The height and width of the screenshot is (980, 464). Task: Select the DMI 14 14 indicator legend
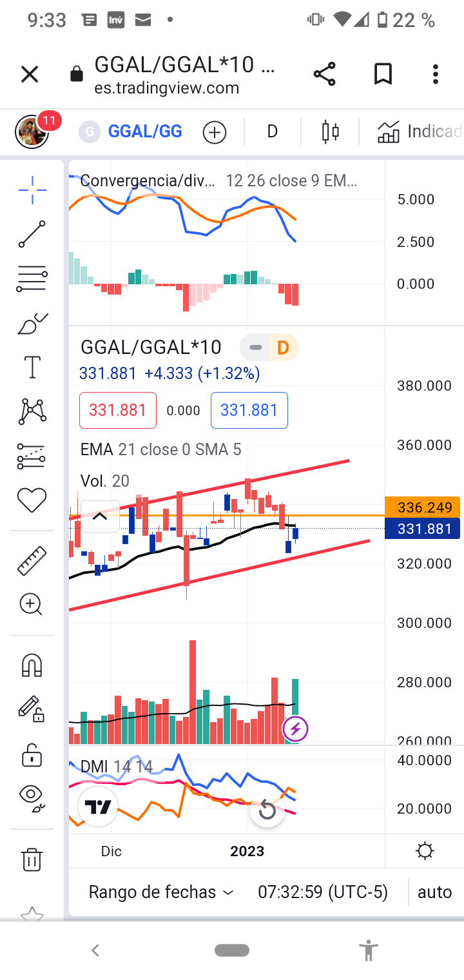click(x=116, y=767)
